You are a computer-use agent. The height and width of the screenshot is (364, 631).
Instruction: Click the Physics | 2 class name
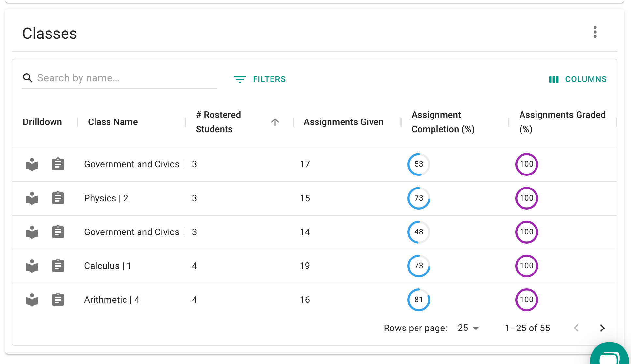click(x=106, y=198)
